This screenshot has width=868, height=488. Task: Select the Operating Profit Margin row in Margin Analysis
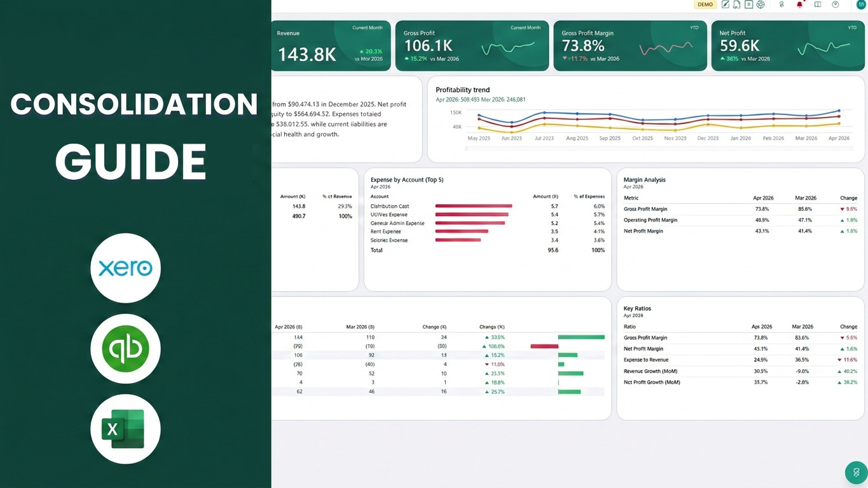pyautogui.click(x=741, y=220)
